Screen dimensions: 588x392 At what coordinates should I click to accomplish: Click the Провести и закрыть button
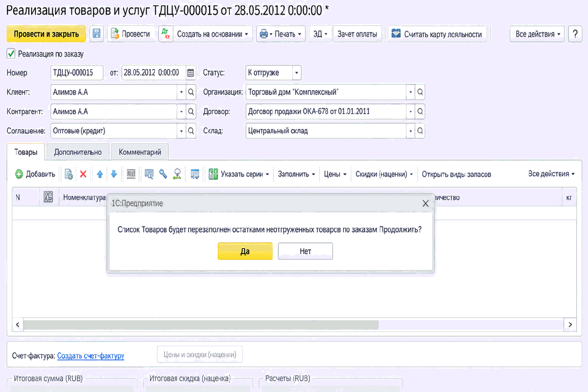point(46,34)
